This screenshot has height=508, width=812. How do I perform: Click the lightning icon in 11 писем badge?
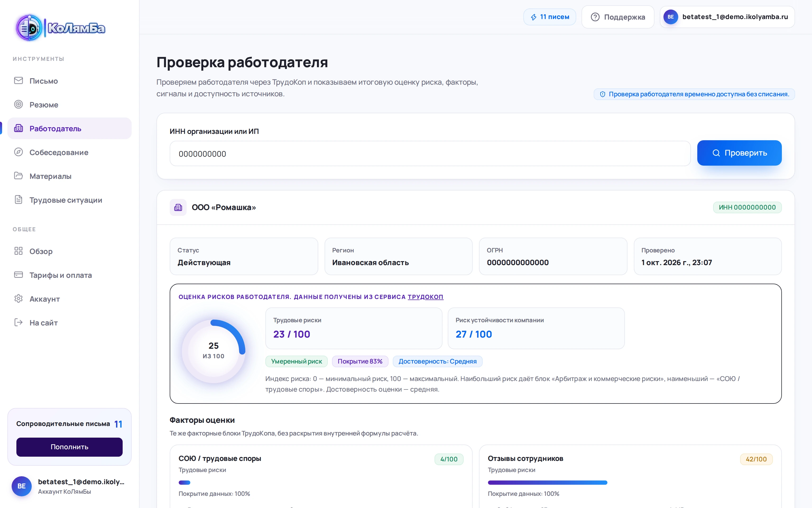pyautogui.click(x=533, y=17)
